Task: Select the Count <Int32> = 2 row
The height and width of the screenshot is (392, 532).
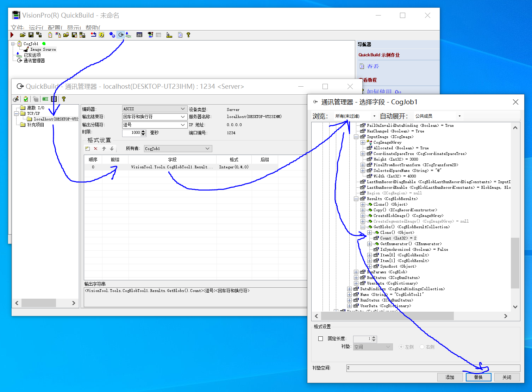Action: (398, 238)
